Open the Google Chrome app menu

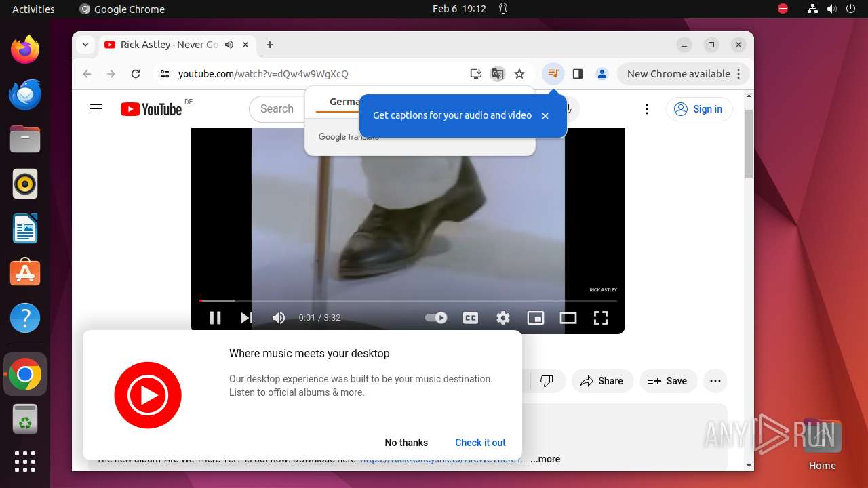click(x=122, y=9)
